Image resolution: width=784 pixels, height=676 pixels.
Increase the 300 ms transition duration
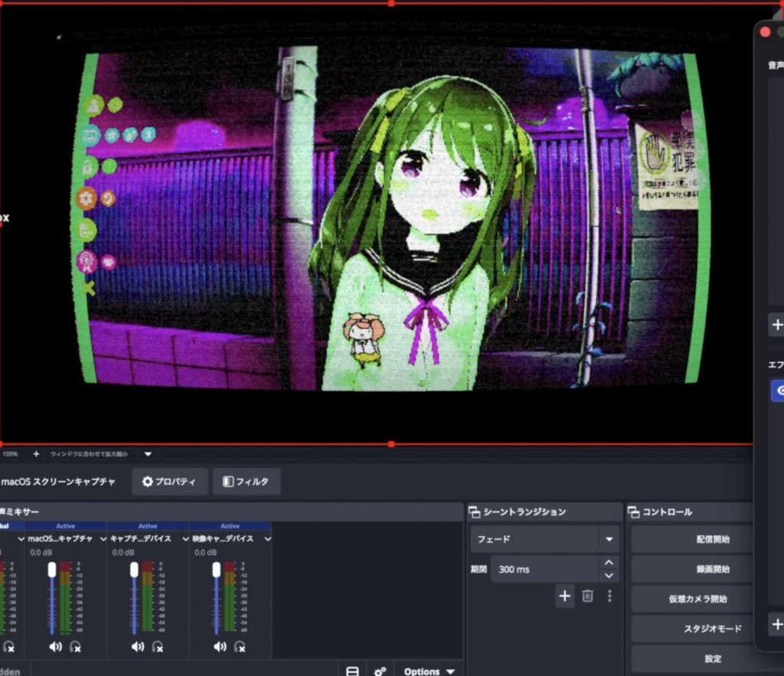click(609, 563)
